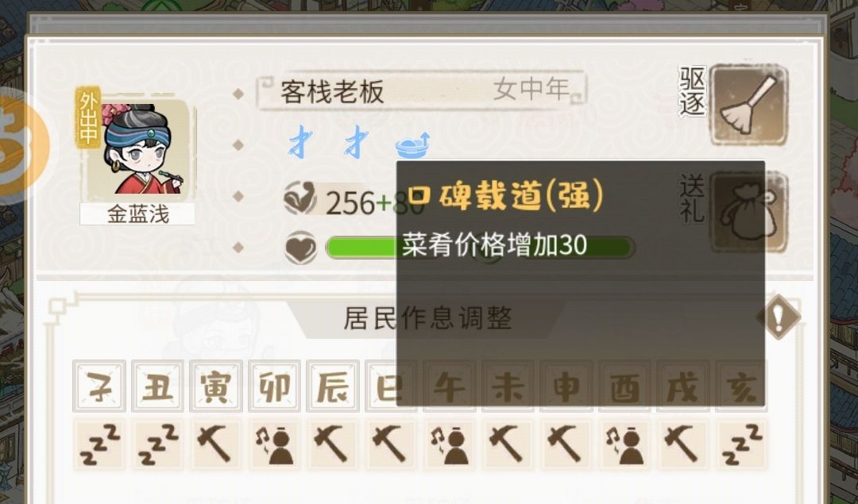
Task: Click the muscle strength stat icon
Action: pos(300,198)
